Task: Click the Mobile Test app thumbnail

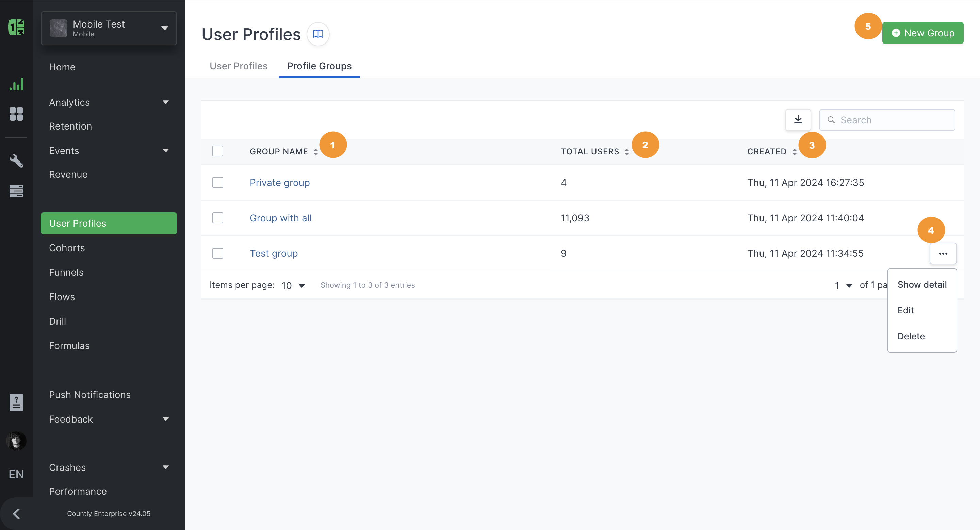Action: tap(59, 28)
